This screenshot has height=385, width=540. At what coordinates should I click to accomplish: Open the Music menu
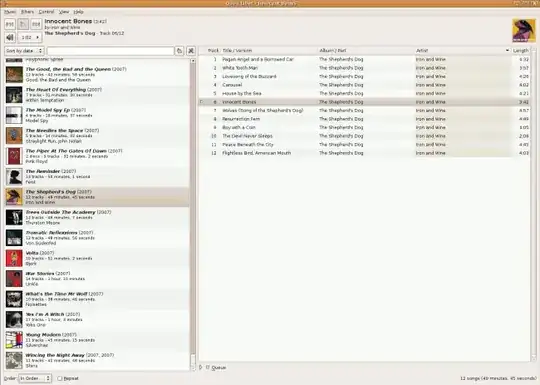pyautogui.click(x=10, y=12)
